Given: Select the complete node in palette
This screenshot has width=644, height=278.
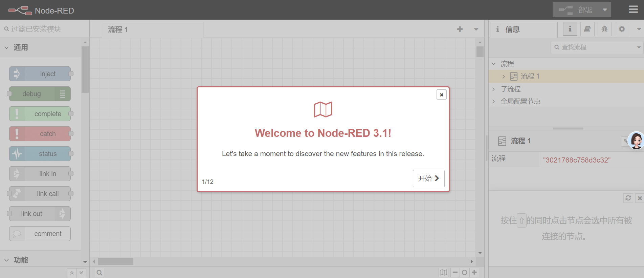Looking at the screenshot, I should point(40,114).
